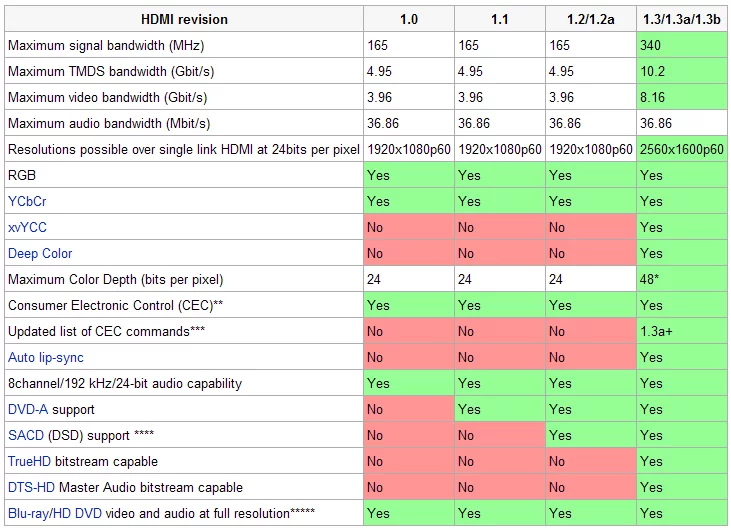Click the 1.3a+ CEC commands cell

click(683, 331)
